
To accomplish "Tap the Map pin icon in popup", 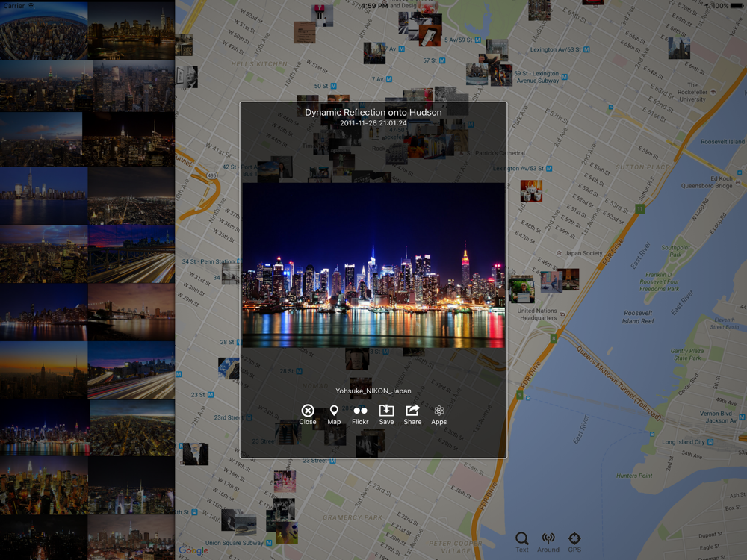I will coord(334,414).
